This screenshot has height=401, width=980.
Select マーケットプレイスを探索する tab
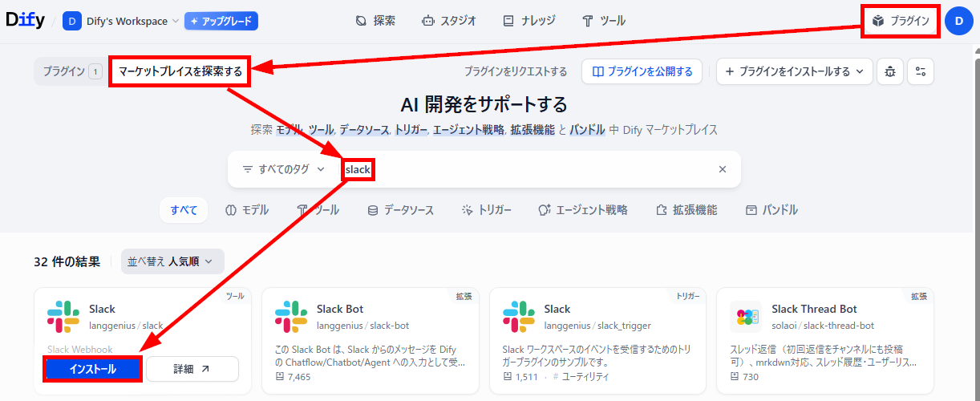click(x=180, y=71)
